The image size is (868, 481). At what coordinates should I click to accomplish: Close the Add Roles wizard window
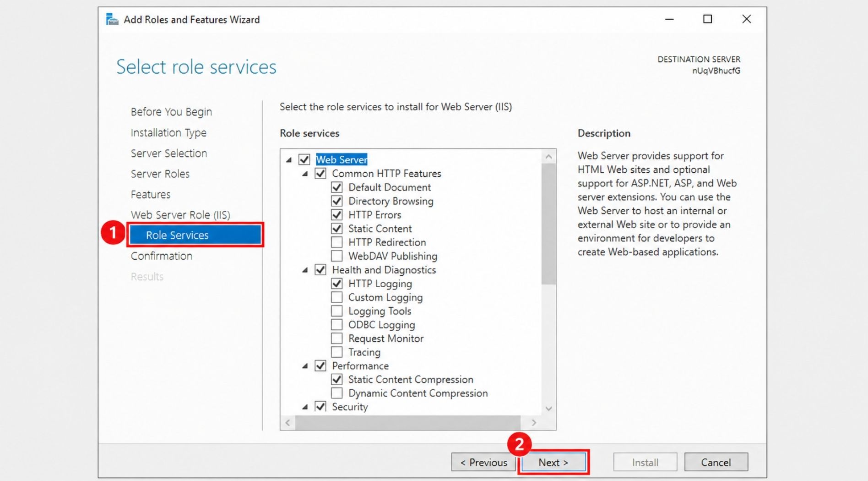pos(747,19)
